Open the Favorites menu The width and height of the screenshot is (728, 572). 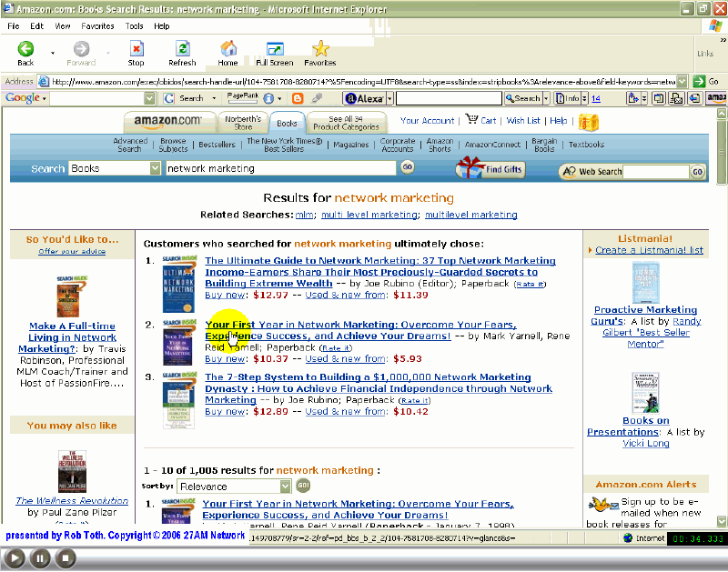coord(97,26)
